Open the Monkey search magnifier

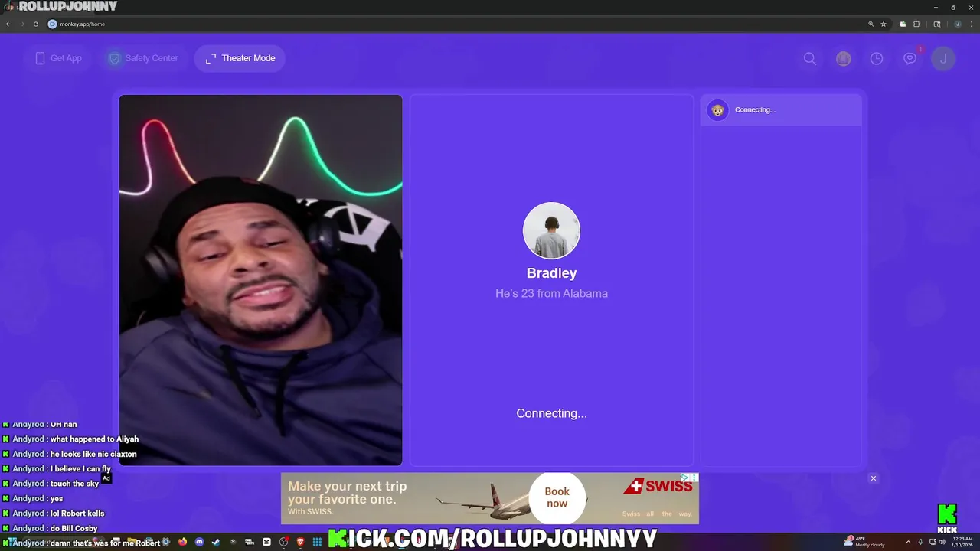pos(810,58)
